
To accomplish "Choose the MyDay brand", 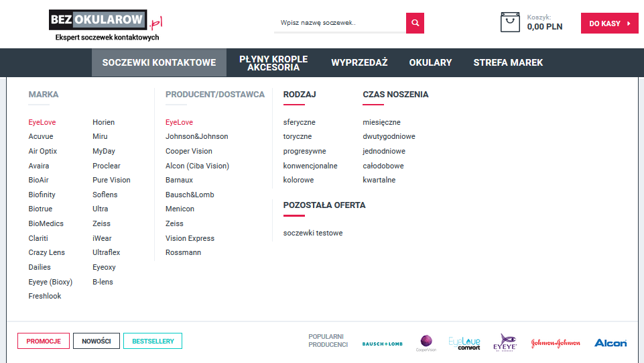I will [104, 151].
